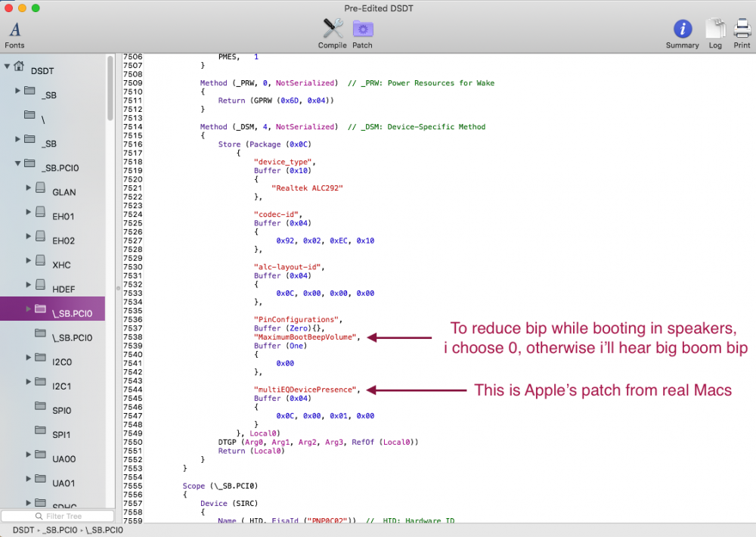This screenshot has width=756, height=537.
Task: Click the UA01 folder icon
Action: 41,478
